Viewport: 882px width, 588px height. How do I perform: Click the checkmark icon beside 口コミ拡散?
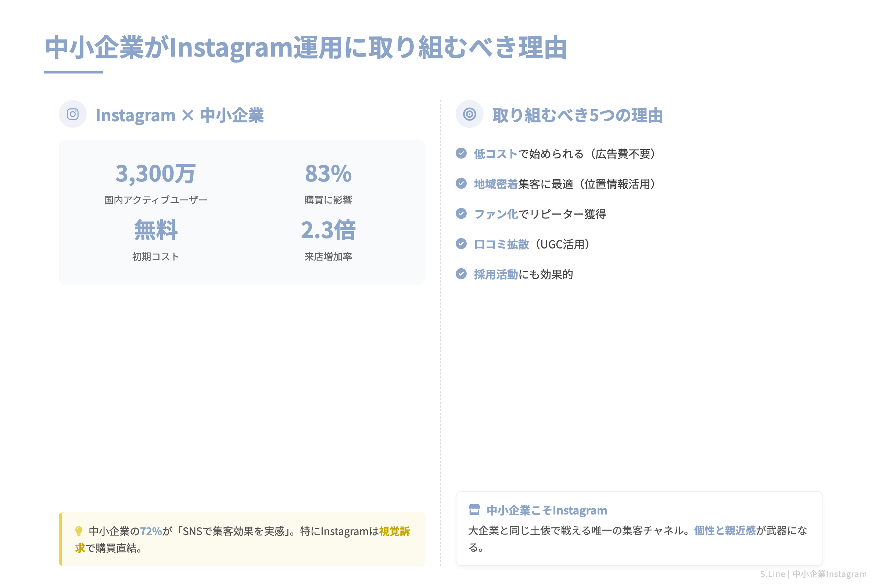click(461, 244)
